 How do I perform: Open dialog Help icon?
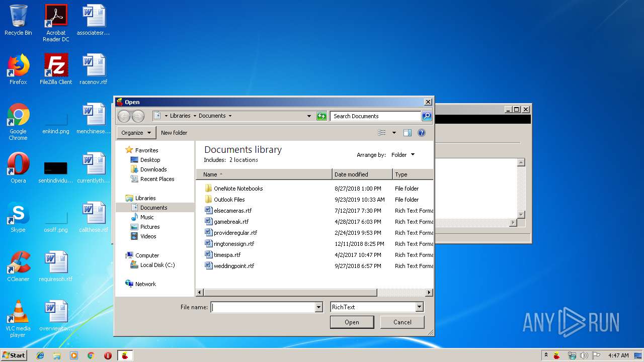click(x=422, y=133)
